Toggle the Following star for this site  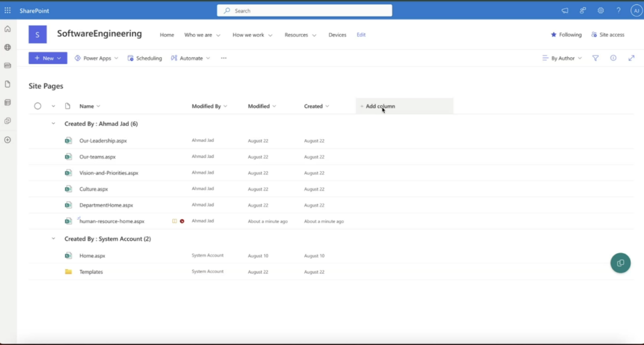coord(566,35)
